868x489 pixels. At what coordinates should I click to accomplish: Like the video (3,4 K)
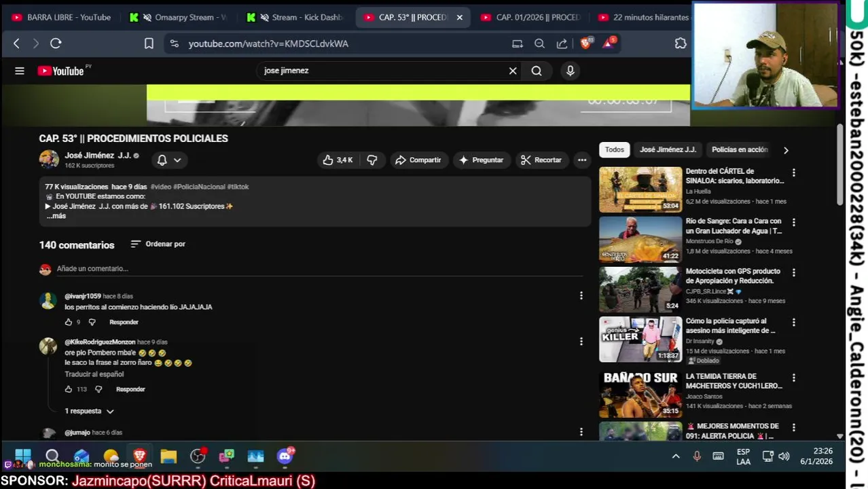tap(338, 160)
